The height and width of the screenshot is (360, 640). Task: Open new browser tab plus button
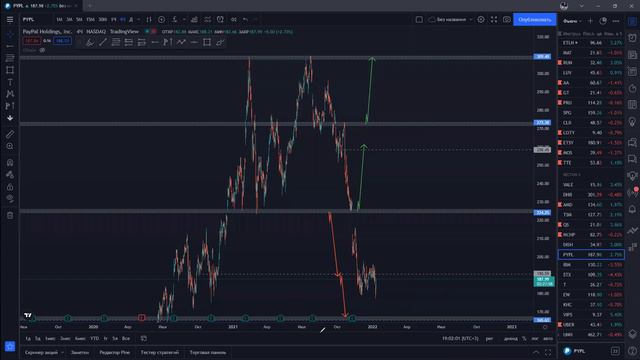90,6
